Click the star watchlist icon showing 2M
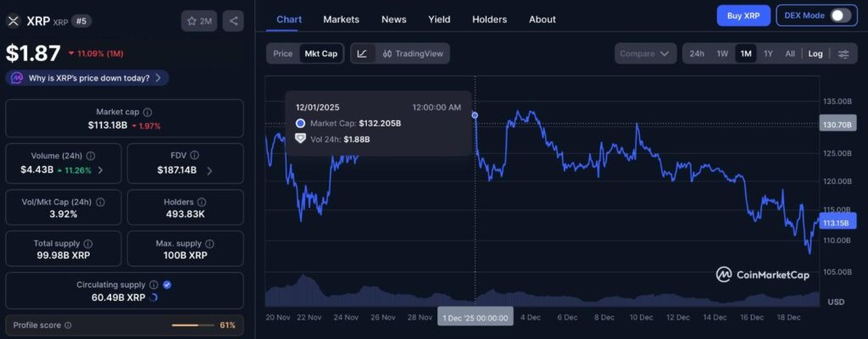868x339 pixels. (x=198, y=21)
